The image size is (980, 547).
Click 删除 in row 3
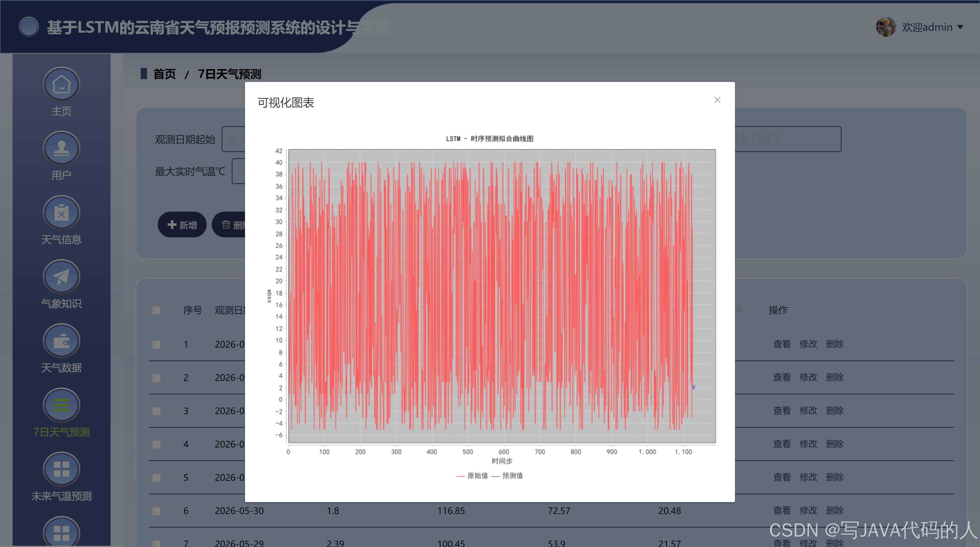(835, 411)
